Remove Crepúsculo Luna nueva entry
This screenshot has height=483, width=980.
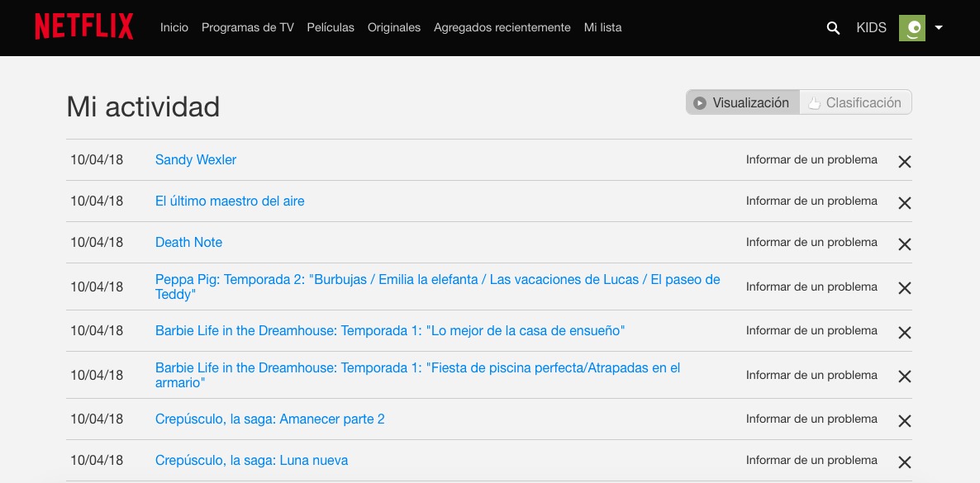click(x=904, y=462)
